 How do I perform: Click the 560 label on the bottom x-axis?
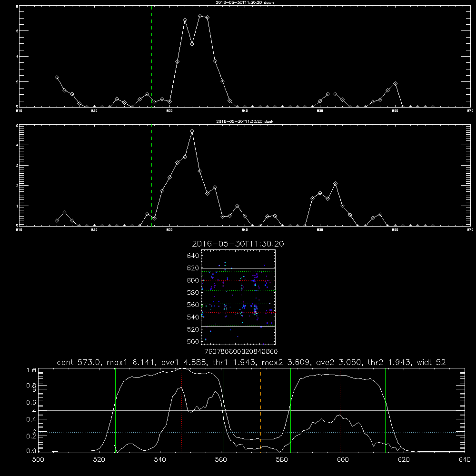point(221,460)
